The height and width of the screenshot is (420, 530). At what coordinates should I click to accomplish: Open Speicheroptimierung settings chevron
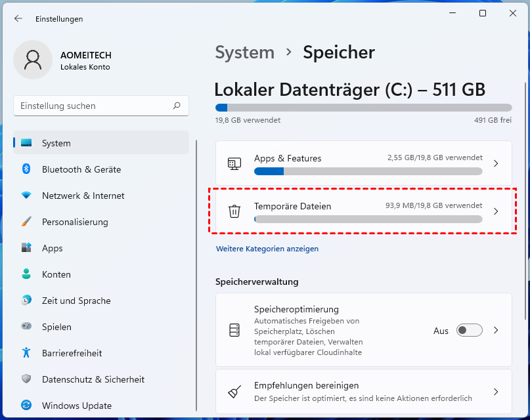[496, 330]
